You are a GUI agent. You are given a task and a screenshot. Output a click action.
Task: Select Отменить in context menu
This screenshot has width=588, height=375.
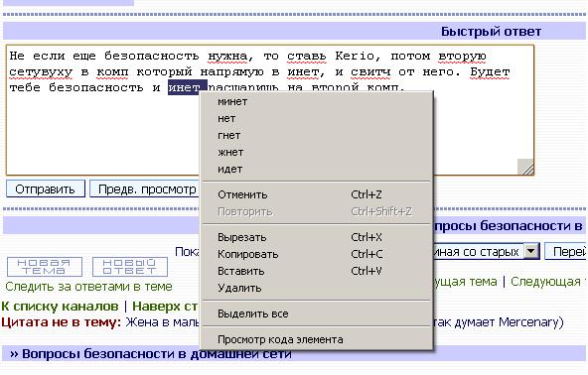point(317,194)
